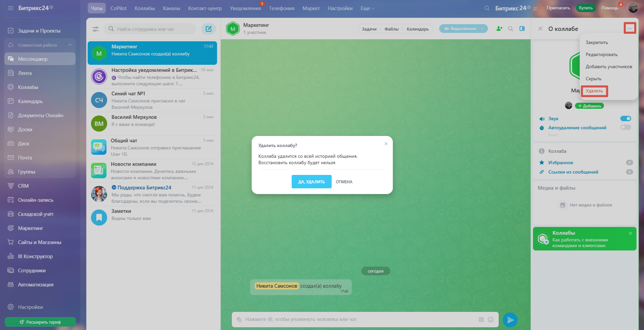Enable Автоудаление сообщений toggle
This screenshot has width=644, height=330.
tap(626, 127)
